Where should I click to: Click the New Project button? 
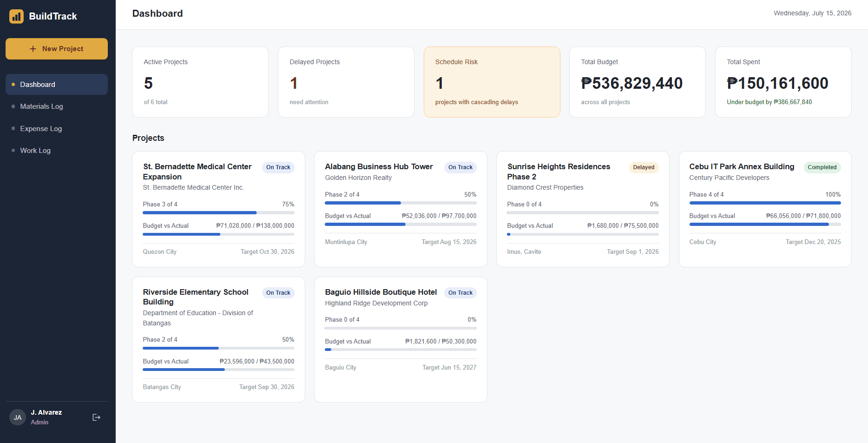pyautogui.click(x=57, y=49)
